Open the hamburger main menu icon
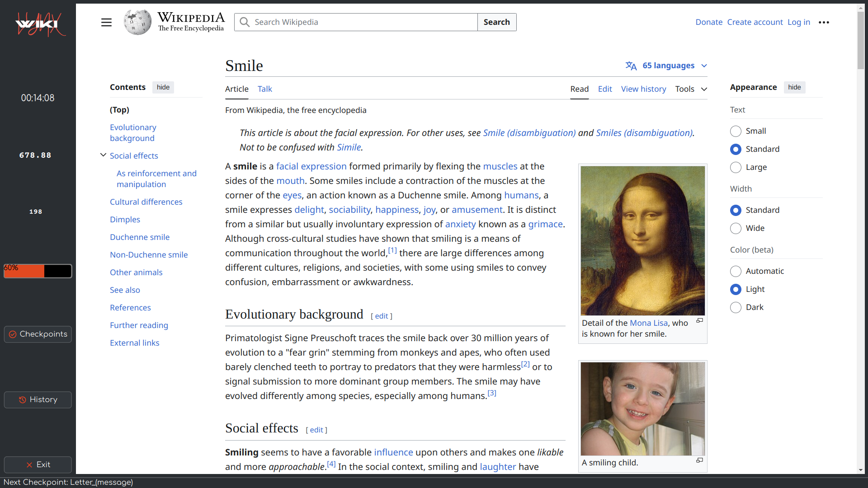Image resolution: width=868 pixels, height=488 pixels. click(106, 22)
